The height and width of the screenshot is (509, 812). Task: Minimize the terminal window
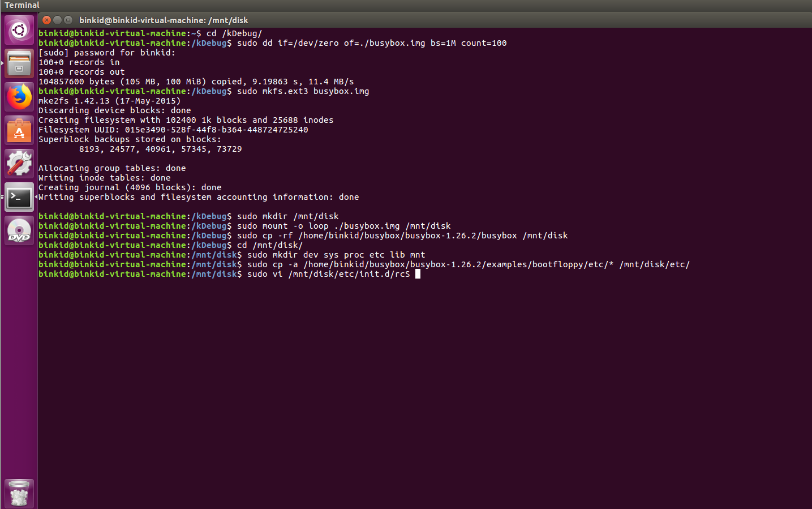pyautogui.click(x=58, y=20)
